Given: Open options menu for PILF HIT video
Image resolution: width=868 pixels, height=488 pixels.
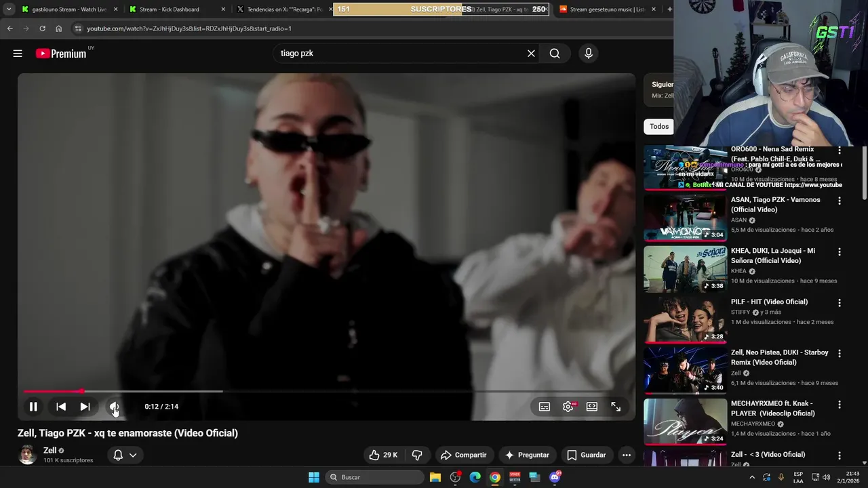Looking at the screenshot, I should click(840, 303).
